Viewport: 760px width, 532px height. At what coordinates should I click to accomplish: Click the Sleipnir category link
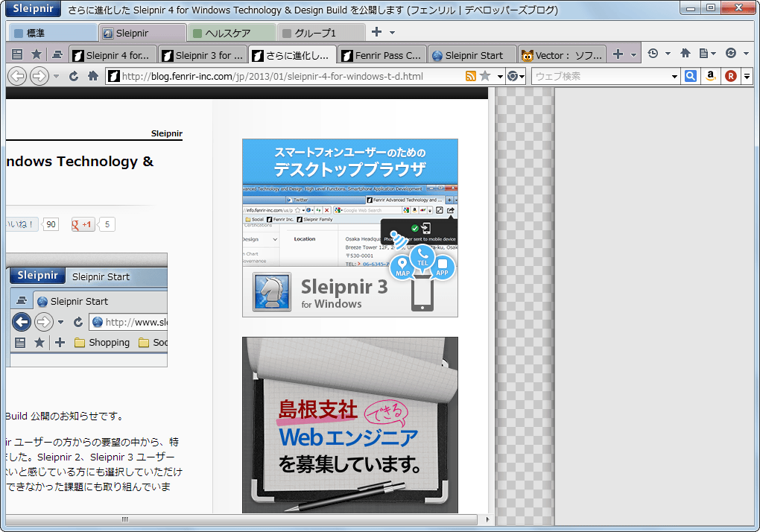167,133
